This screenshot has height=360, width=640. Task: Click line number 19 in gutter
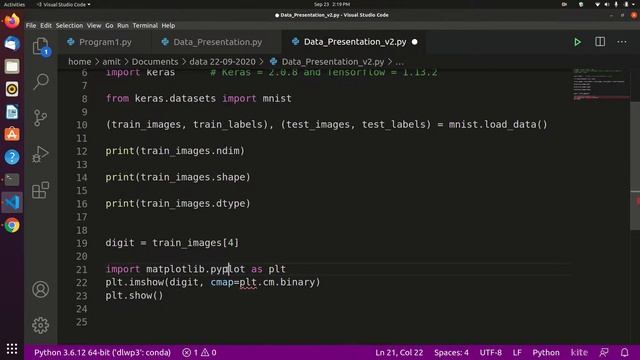pyautogui.click(x=82, y=243)
